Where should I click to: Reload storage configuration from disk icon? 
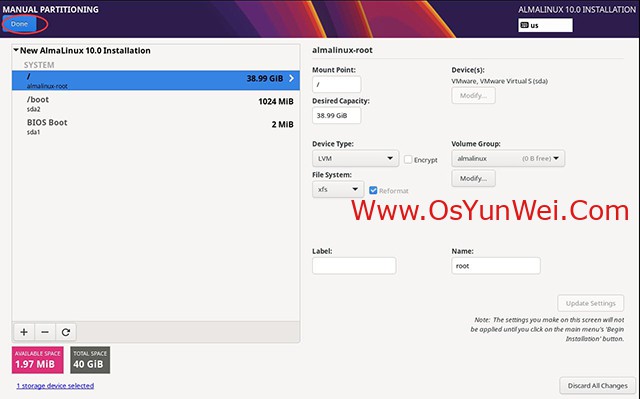[x=66, y=332]
